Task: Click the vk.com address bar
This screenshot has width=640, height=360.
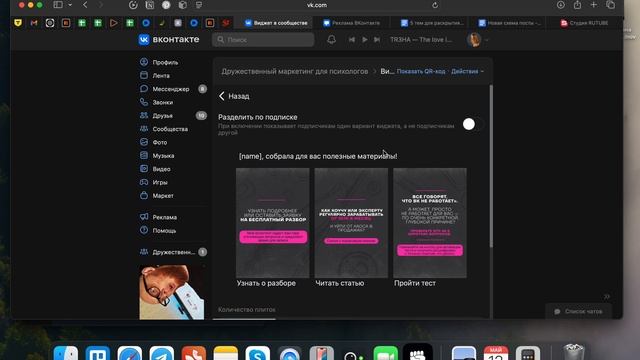Action: coord(317,5)
